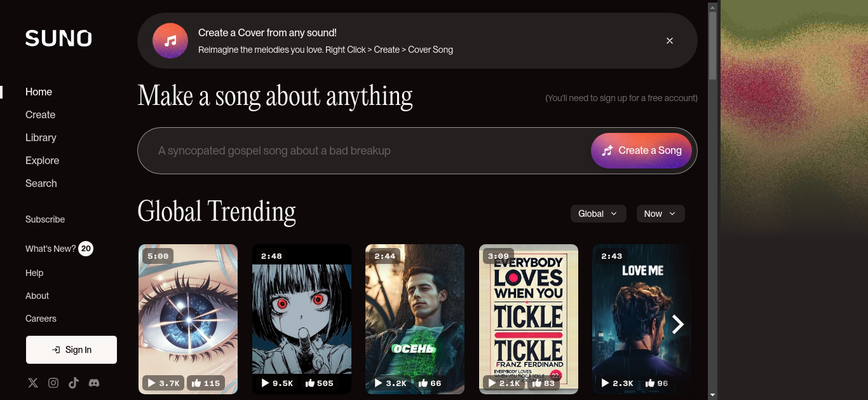Like the Love Me song with 96 likes

[x=656, y=383]
